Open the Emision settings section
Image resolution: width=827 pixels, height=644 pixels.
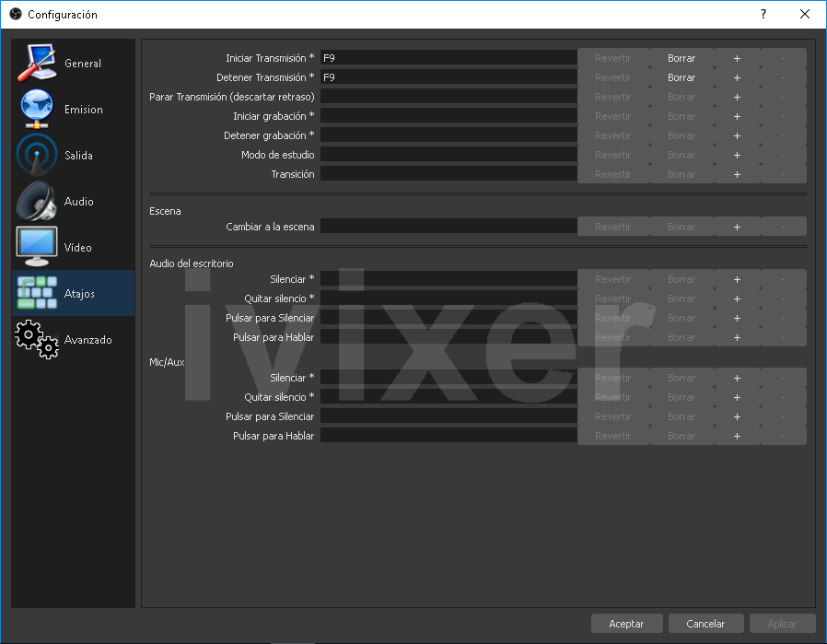(x=74, y=110)
